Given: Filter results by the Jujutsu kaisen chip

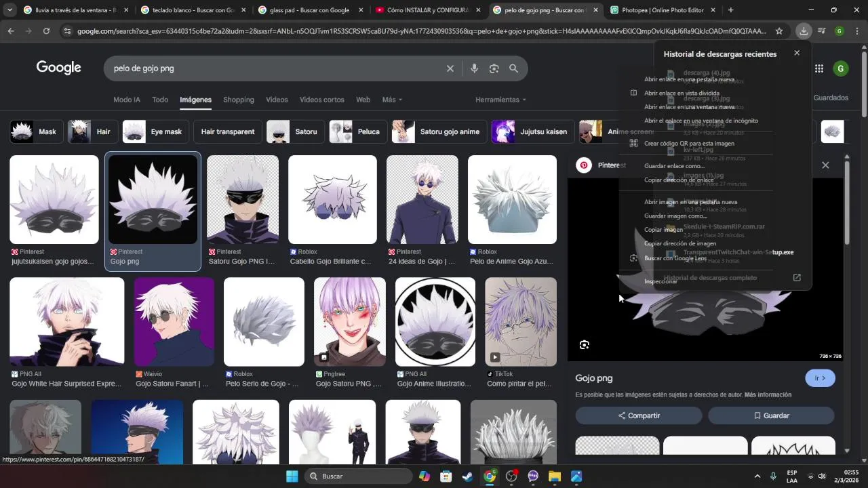Looking at the screenshot, I should click(532, 131).
